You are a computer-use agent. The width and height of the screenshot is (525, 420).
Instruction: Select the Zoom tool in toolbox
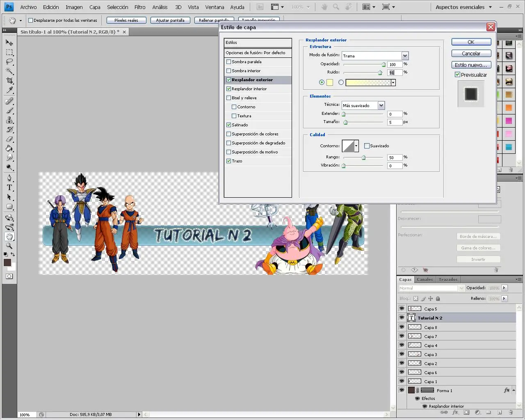[x=9, y=246]
